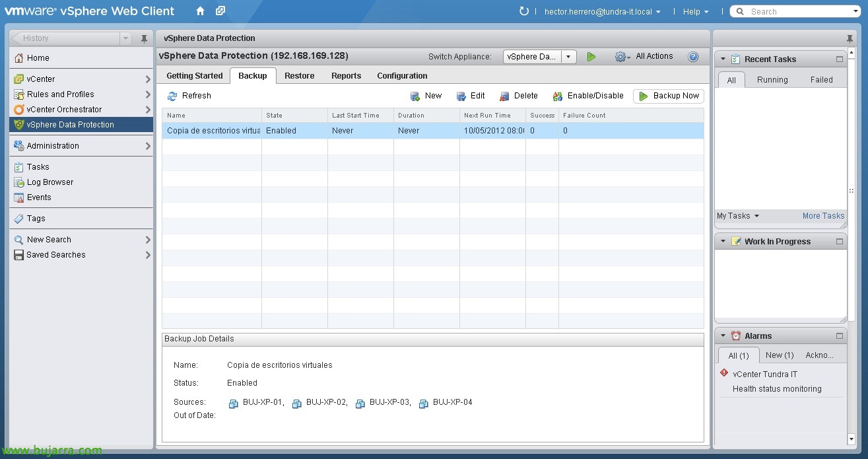Click the Enable/Disable job icon
This screenshot has height=459, width=868.
click(x=558, y=96)
